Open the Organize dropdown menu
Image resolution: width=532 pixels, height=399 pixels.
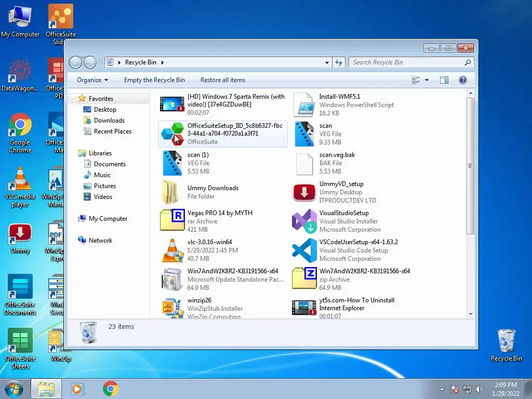(92, 80)
